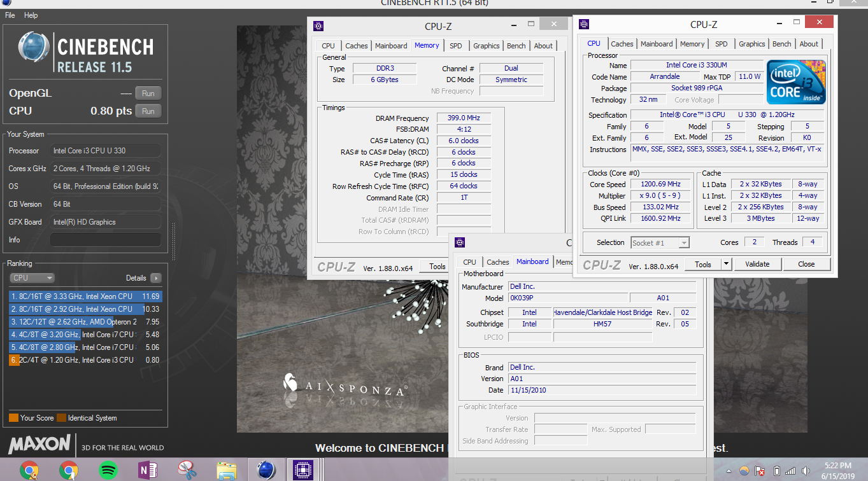Screen dimensions: 868x481
Task: Click the BIOS date 11/15/2010
Action: tap(602, 390)
